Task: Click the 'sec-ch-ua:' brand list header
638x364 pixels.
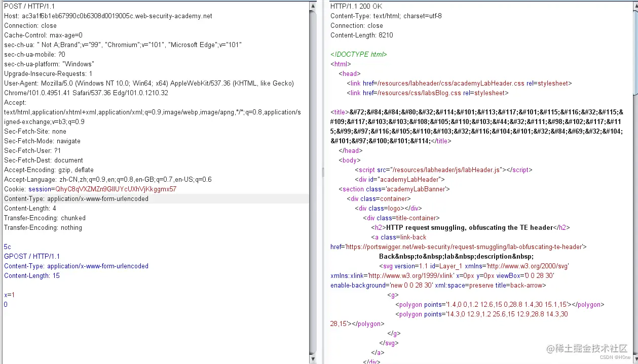Action: click(x=123, y=45)
